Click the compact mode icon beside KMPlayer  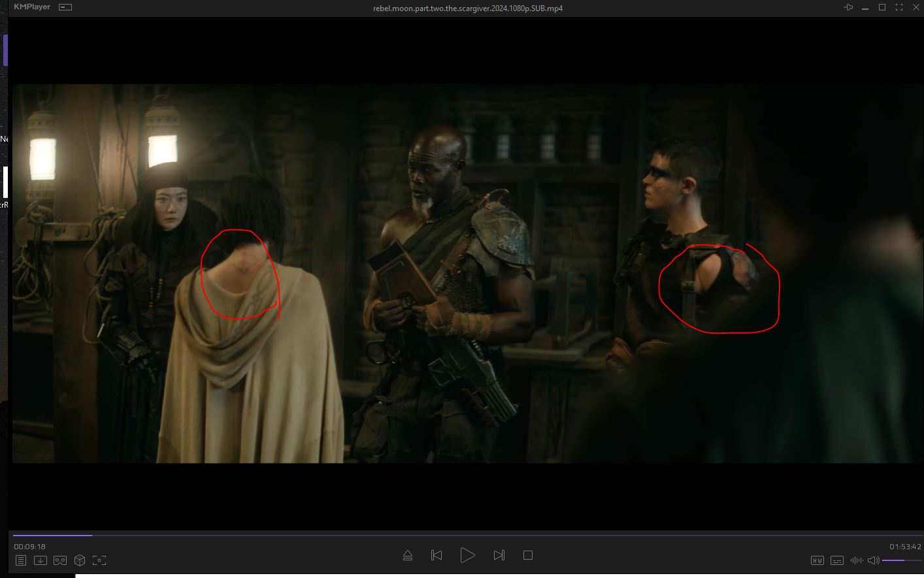click(65, 7)
